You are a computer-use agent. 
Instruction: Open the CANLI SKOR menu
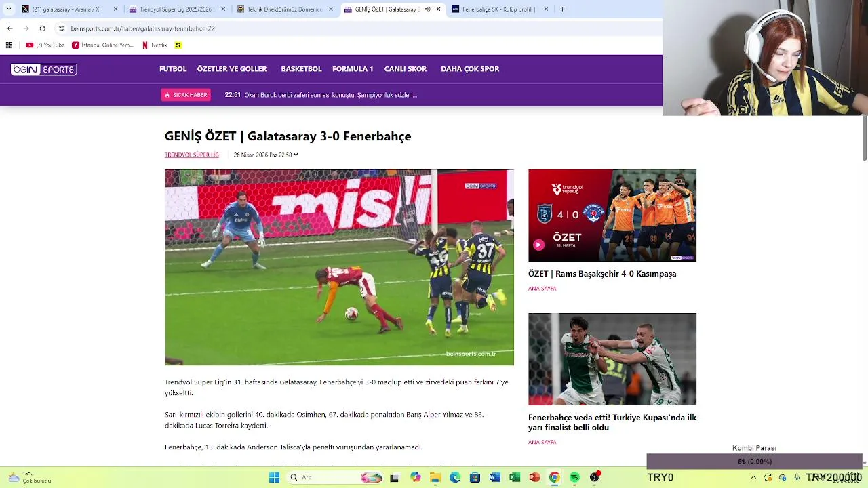[406, 69]
